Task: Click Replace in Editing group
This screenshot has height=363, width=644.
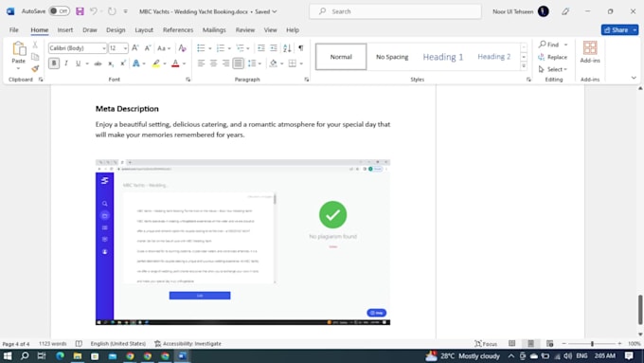Action: tap(553, 57)
